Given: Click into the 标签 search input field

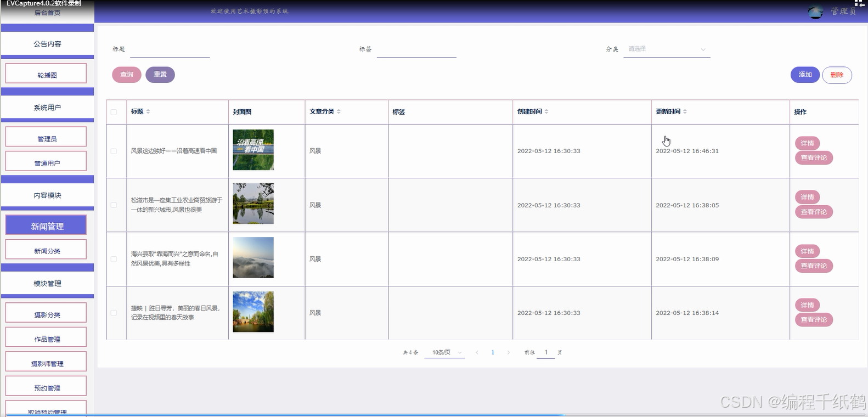Looking at the screenshot, I should coord(416,49).
